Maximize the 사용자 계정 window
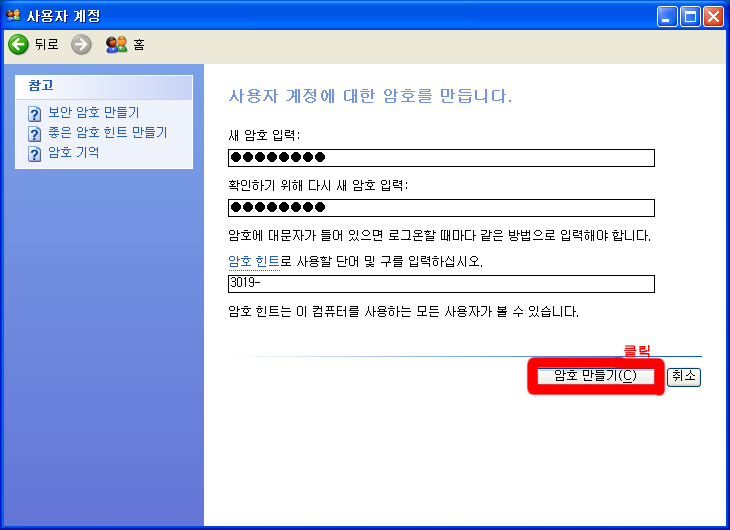This screenshot has width=730, height=530. pyautogui.click(x=690, y=15)
